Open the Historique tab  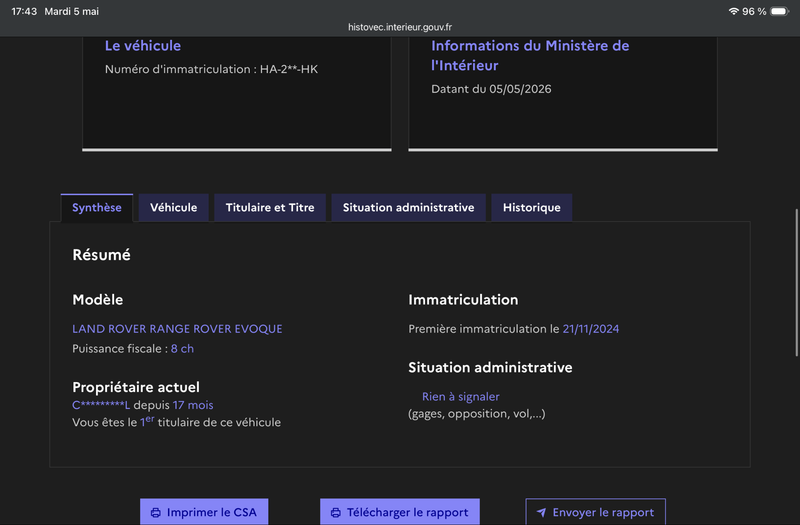[x=532, y=208]
